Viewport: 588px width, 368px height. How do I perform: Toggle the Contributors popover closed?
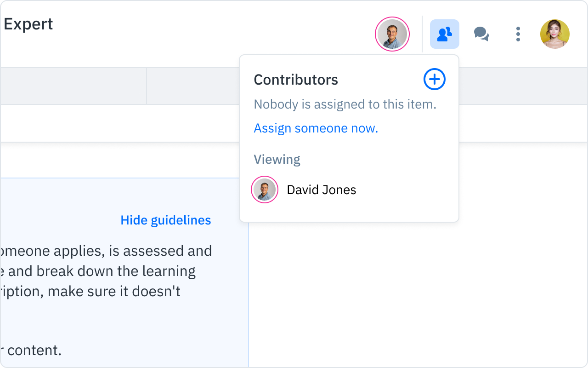(x=444, y=34)
